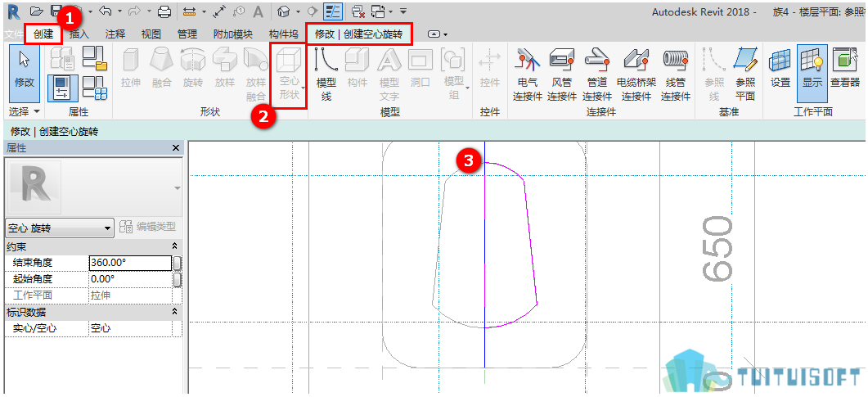
Task: Select the 旋转 revolve tool
Action: 192,68
